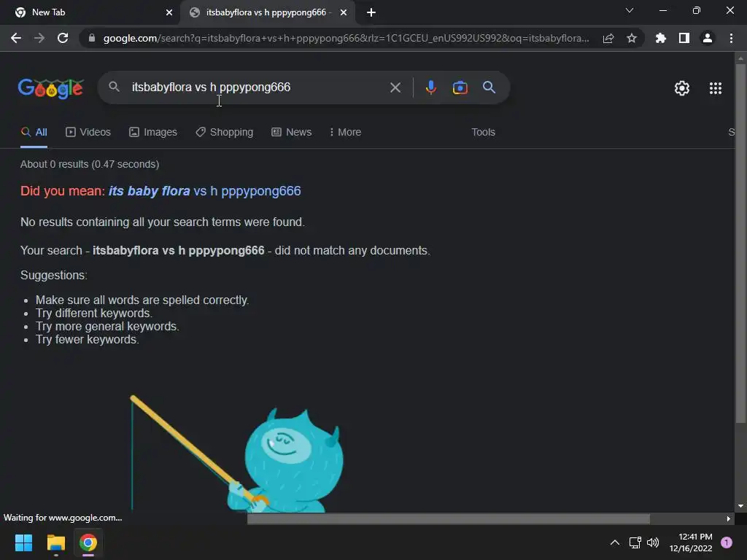
Task: Open search Tools
Action: click(x=483, y=133)
